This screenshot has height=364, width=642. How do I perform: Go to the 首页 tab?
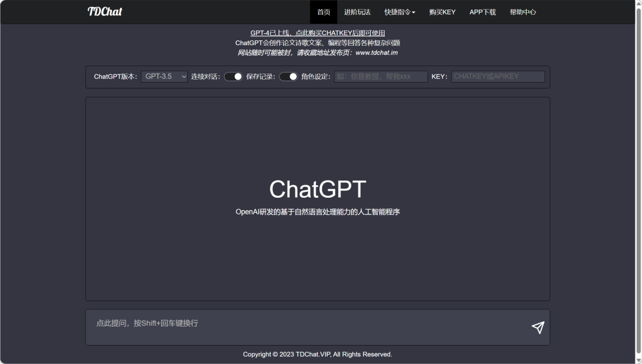pyautogui.click(x=323, y=12)
